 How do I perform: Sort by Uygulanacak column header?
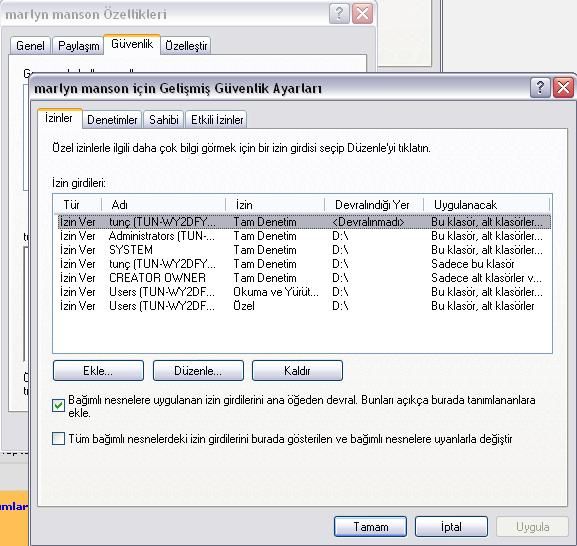[x=486, y=205]
